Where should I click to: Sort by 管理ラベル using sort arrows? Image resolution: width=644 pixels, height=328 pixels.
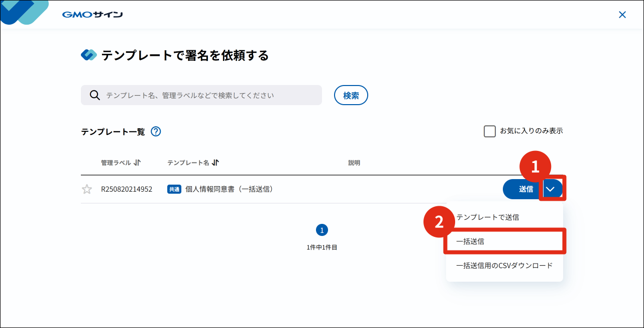[x=137, y=162]
